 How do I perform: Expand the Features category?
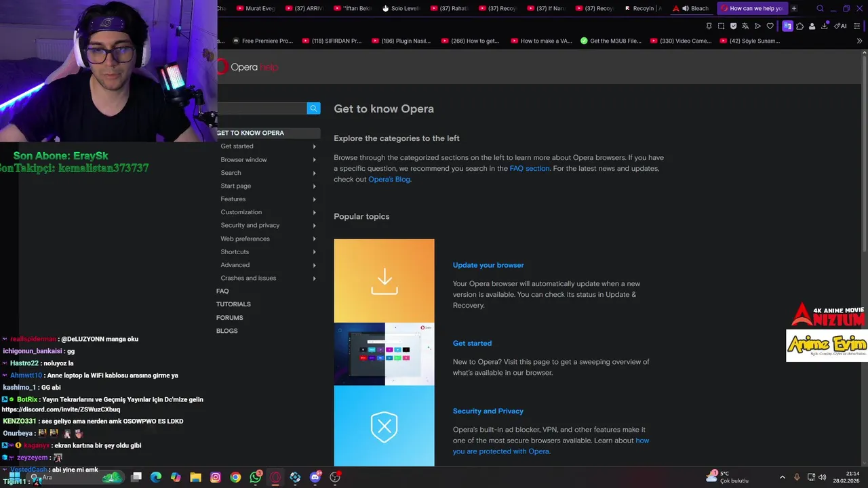point(267,199)
